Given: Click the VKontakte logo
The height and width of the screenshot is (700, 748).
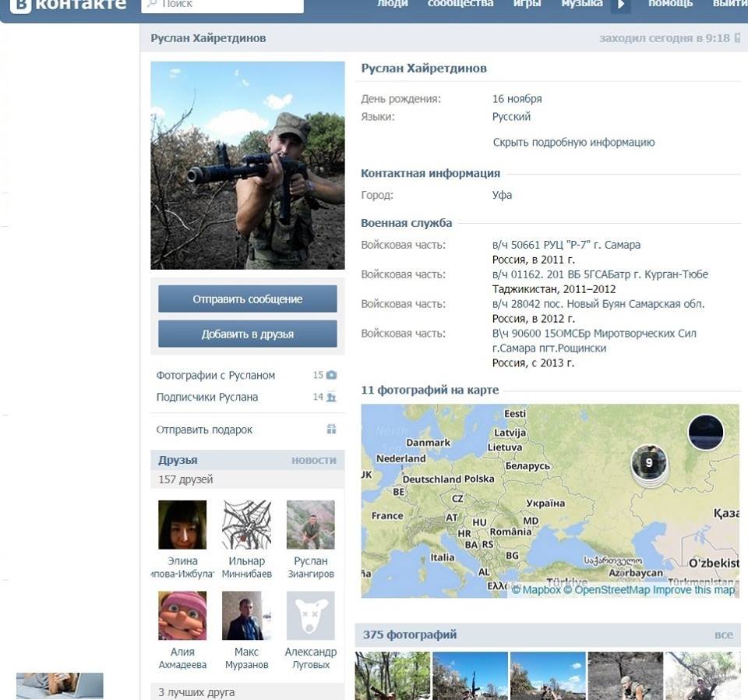Looking at the screenshot, I should pos(66,6).
